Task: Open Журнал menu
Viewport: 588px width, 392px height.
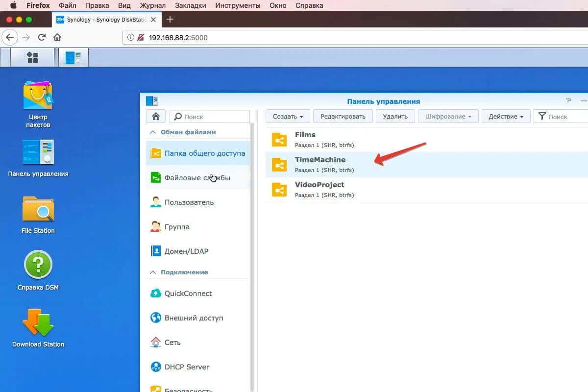Action: coord(152,5)
